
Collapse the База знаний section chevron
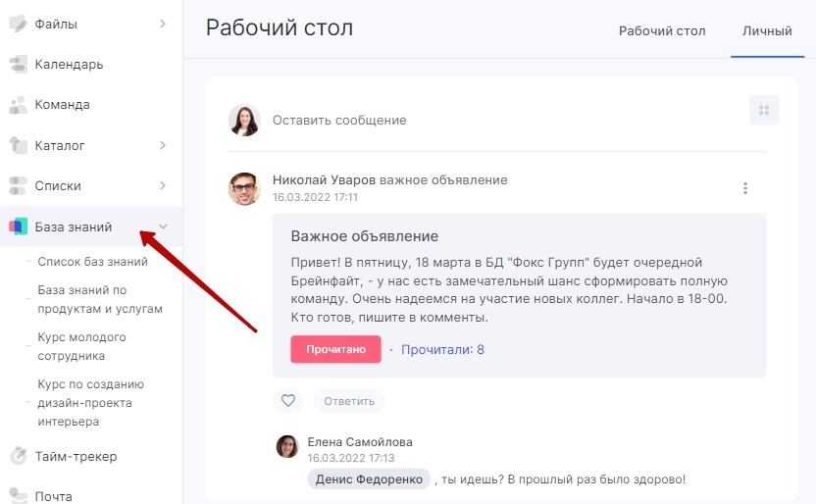[x=163, y=227]
